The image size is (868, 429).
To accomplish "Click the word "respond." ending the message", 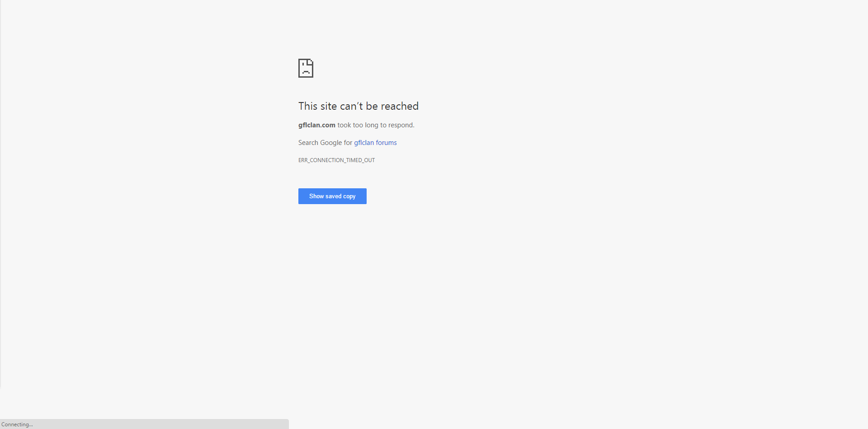I will pyautogui.click(x=401, y=125).
